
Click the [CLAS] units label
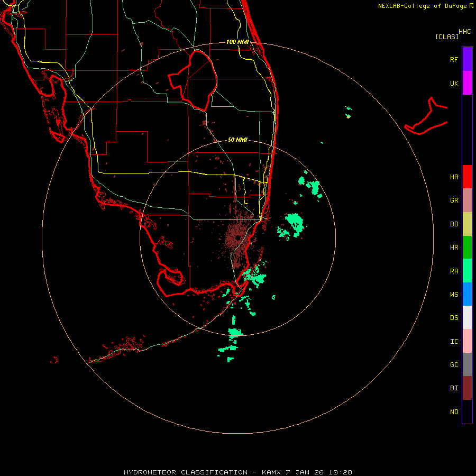[x=447, y=36]
